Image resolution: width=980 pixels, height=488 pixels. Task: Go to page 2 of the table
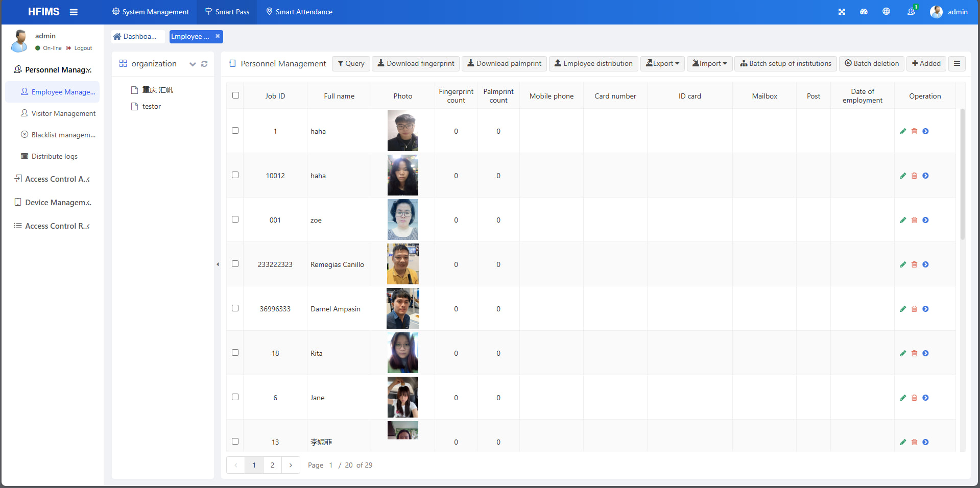(x=272, y=465)
